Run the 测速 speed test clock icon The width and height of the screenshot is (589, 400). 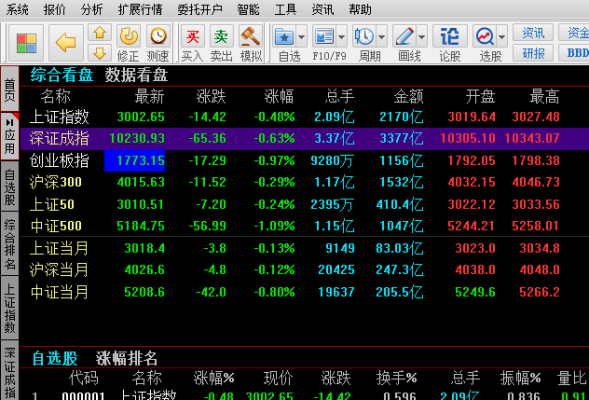158,43
